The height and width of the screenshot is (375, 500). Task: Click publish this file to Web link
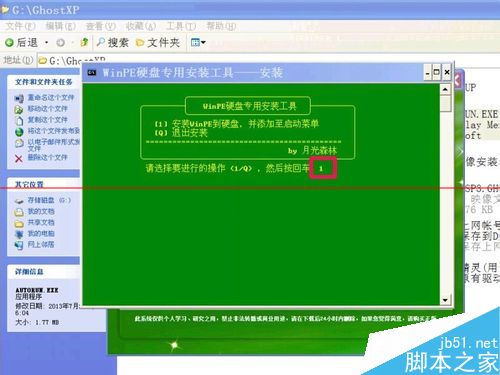[54, 131]
